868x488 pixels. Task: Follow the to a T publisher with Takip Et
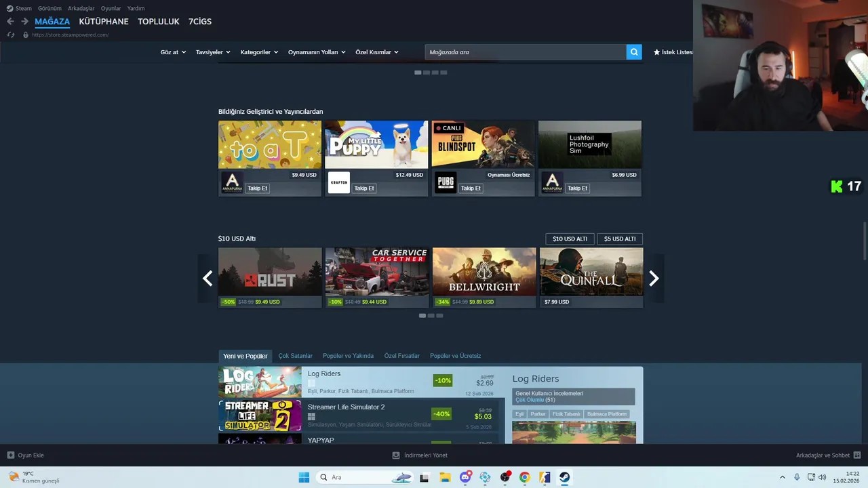258,188
